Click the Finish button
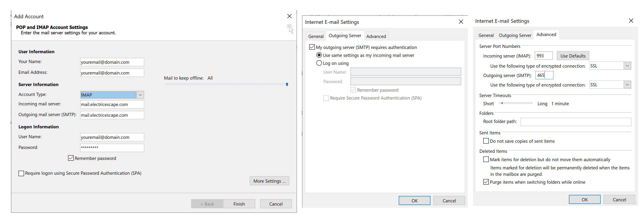Screen dimensions: 644x223 (x=239, y=204)
